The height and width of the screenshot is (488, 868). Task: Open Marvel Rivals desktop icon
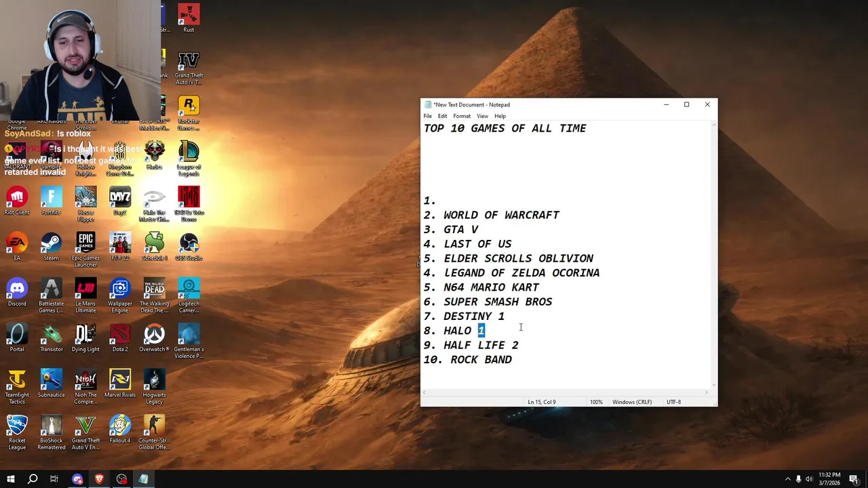pos(120,384)
